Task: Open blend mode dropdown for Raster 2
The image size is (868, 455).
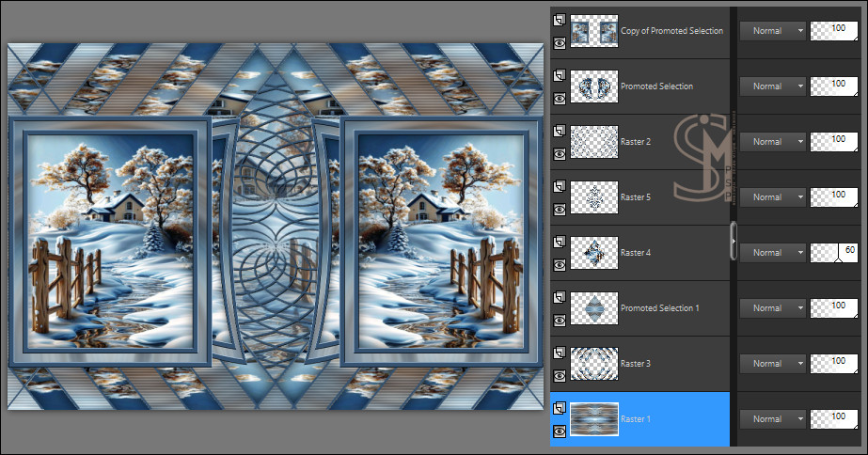Action: pos(773,141)
